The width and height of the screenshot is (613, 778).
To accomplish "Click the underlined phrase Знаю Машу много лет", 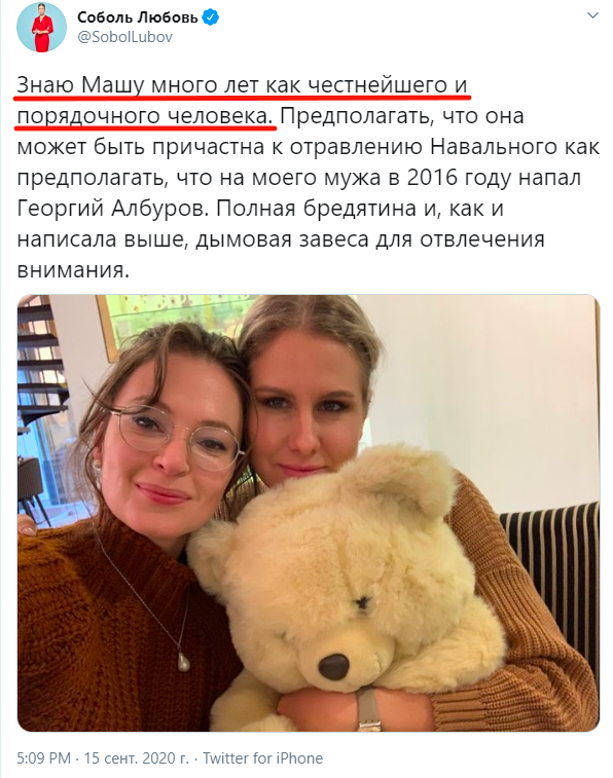I will click(137, 85).
